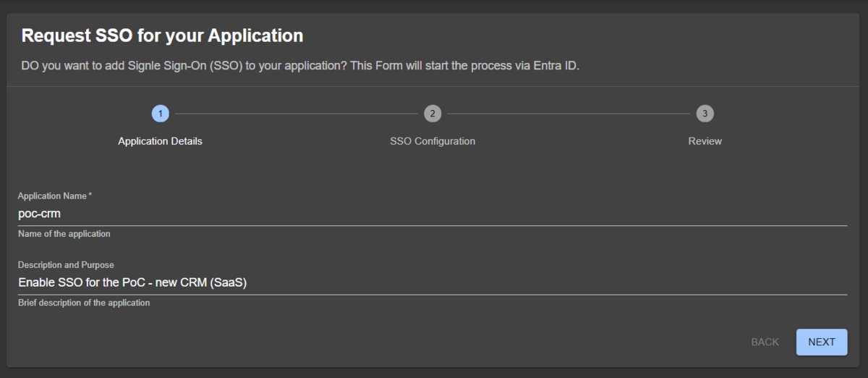Select the Application Details step label

click(160, 141)
